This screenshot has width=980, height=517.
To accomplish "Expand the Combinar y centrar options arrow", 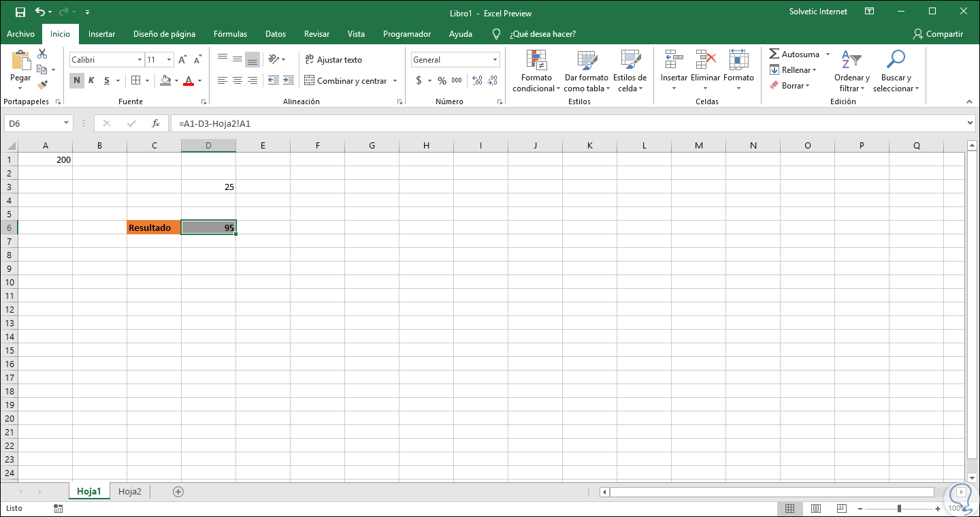I will click(x=395, y=80).
